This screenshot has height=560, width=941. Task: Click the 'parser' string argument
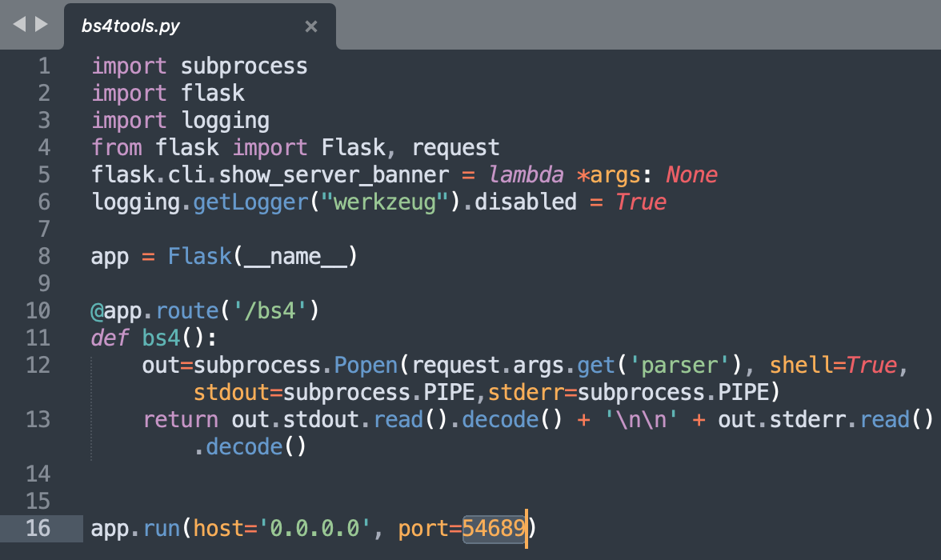(683, 365)
